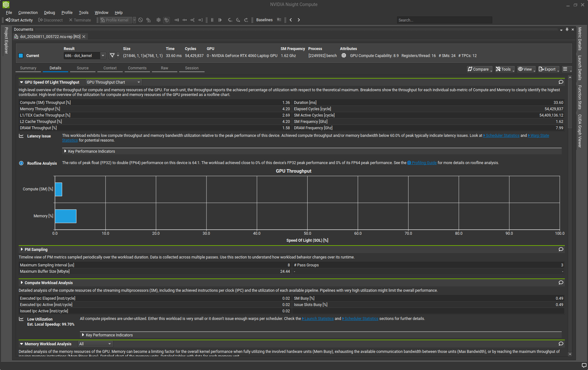The image size is (588, 370).
Task: Click the Compare button
Action: tap(480, 69)
